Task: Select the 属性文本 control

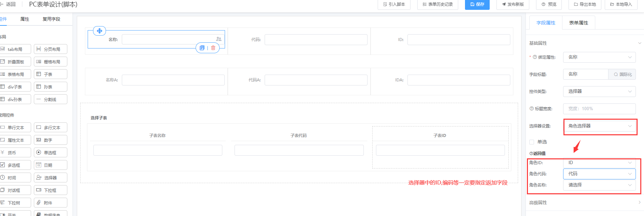Action: 15,140
